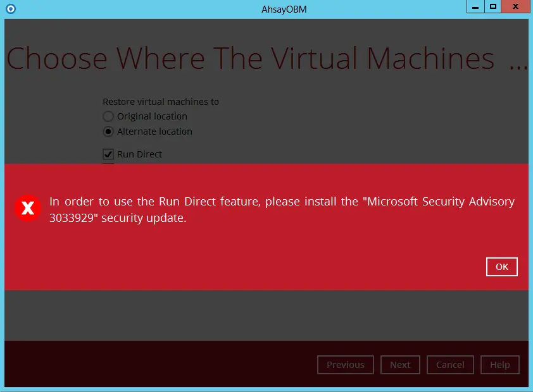The height and width of the screenshot is (392, 533).
Task: Click the Next button
Action: [400, 365]
